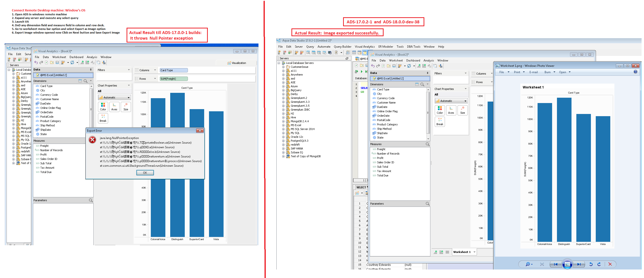
Task: Click E-mail in the Photo Viewer toolbar
Action: [x=533, y=72]
